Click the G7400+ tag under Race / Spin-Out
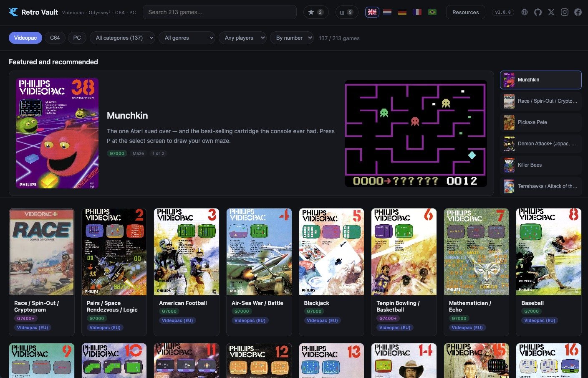 pyautogui.click(x=25, y=318)
